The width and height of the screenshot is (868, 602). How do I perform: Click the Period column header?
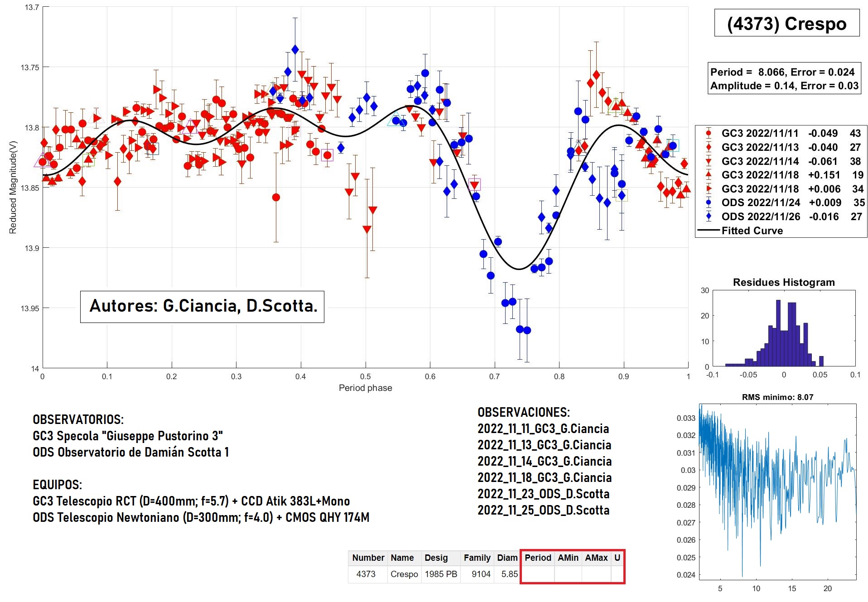[x=538, y=558]
